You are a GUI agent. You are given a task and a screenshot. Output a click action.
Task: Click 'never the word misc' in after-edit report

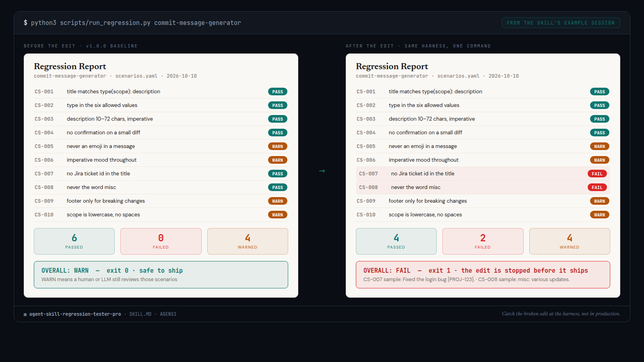[416, 187]
